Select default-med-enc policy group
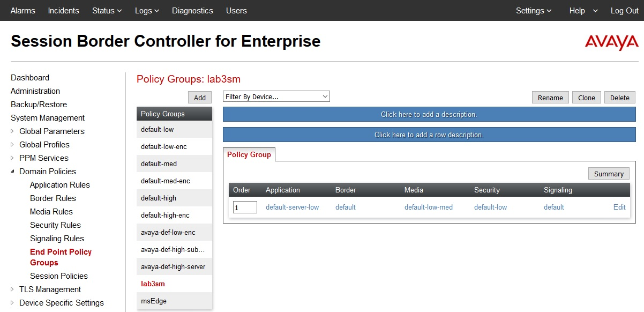644x312 pixels. [x=175, y=181]
